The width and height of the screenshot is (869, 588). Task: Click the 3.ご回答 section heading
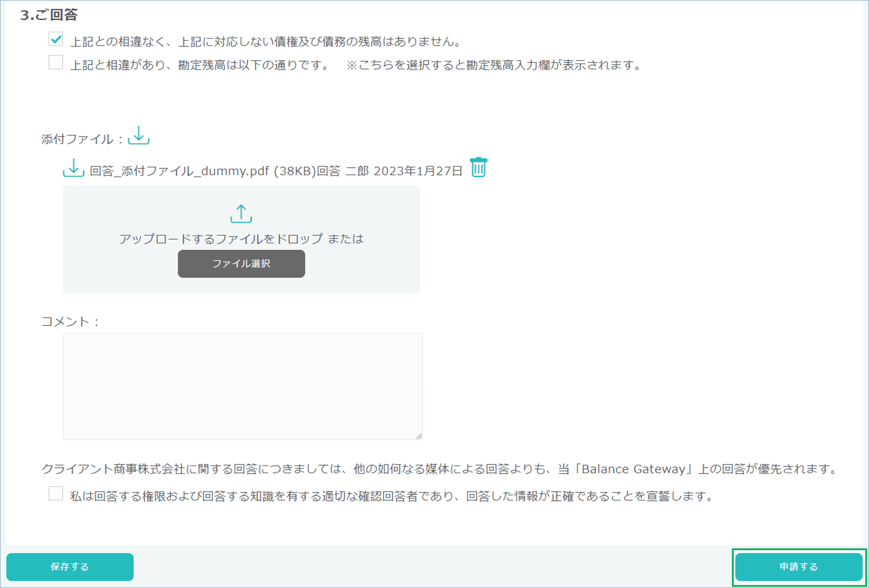49,15
